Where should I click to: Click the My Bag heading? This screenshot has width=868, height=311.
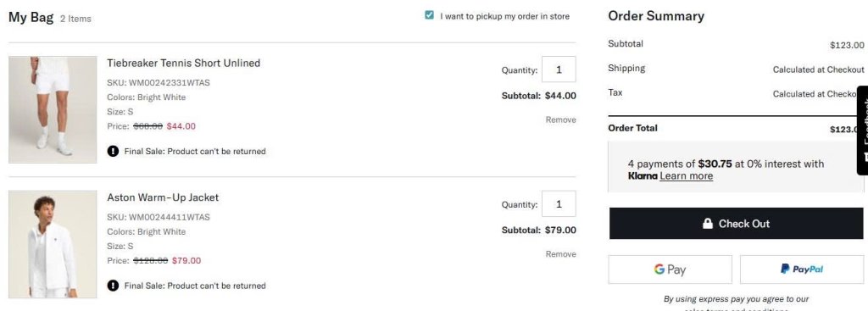click(x=31, y=17)
